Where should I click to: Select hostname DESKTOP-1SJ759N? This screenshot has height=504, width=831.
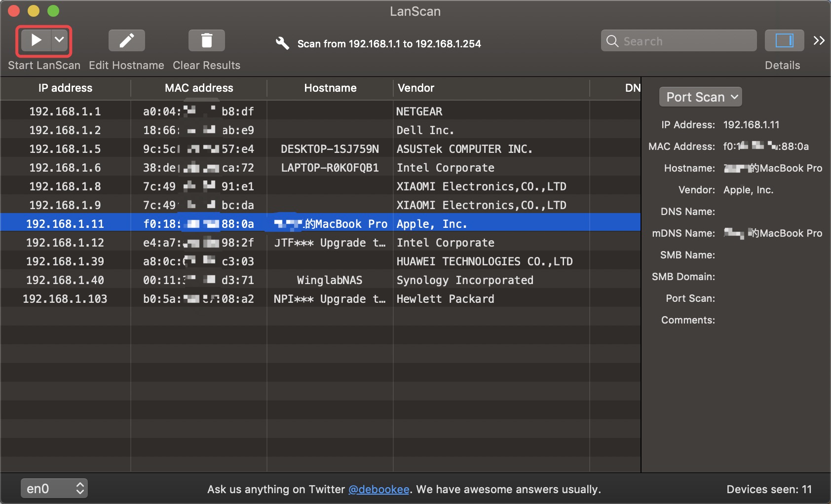pos(330,149)
